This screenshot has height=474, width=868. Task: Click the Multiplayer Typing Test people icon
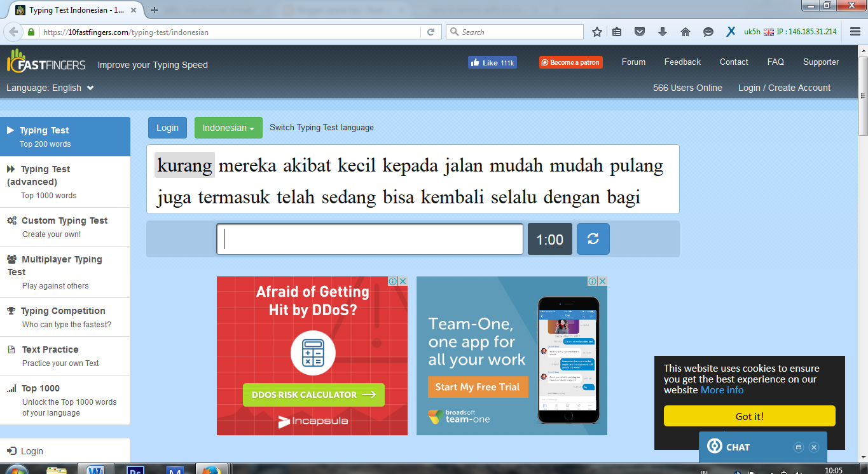click(11, 259)
